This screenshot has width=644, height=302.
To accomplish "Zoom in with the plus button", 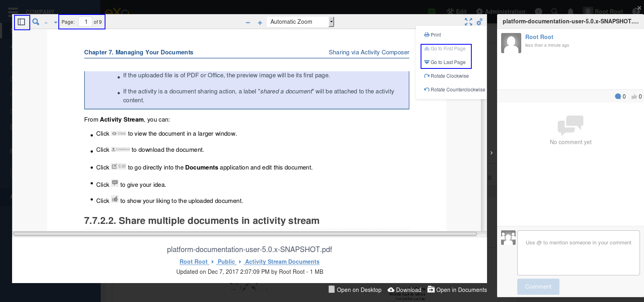I will pyautogui.click(x=260, y=23).
